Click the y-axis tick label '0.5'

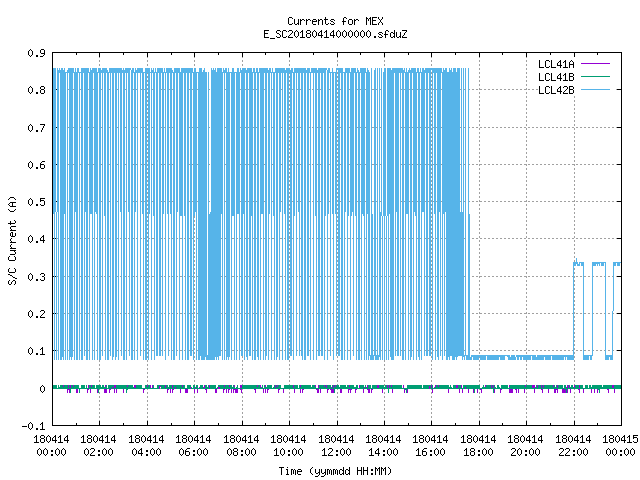click(x=37, y=202)
